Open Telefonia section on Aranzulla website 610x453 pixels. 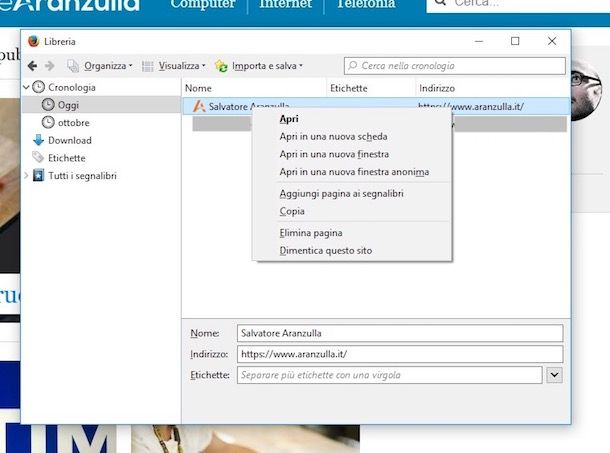366,4
